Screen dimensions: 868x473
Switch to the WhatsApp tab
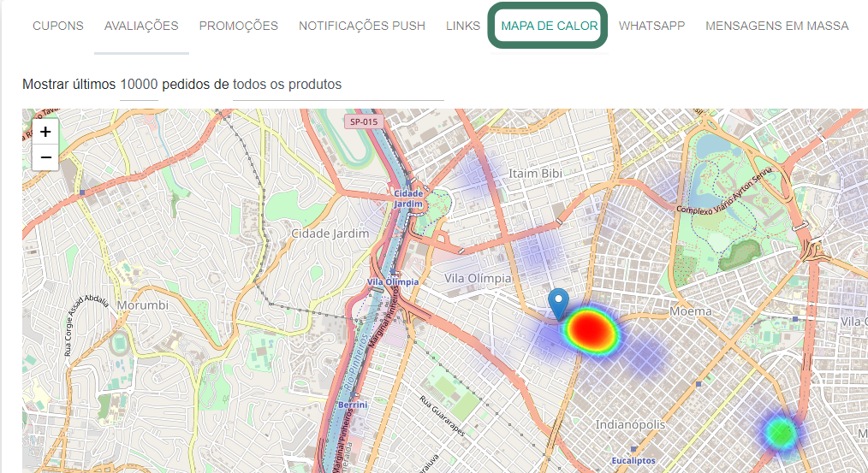(651, 26)
